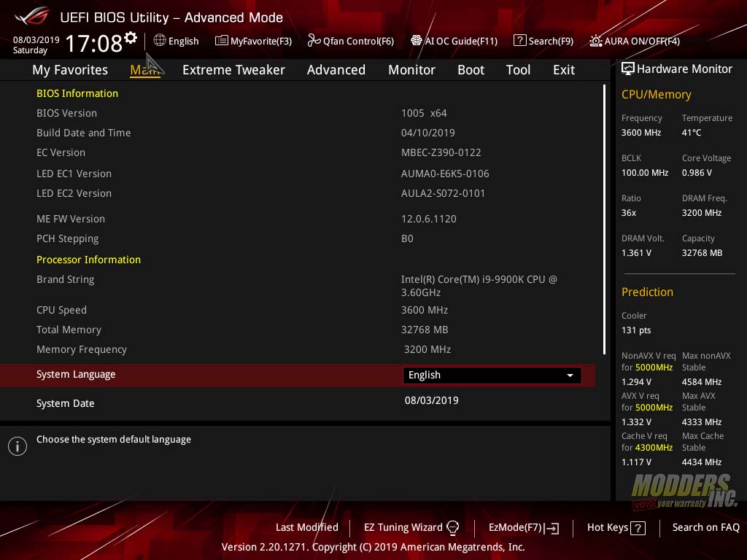This screenshot has width=747, height=560.
Task: Click the ROG logo
Action: (x=32, y=16)
